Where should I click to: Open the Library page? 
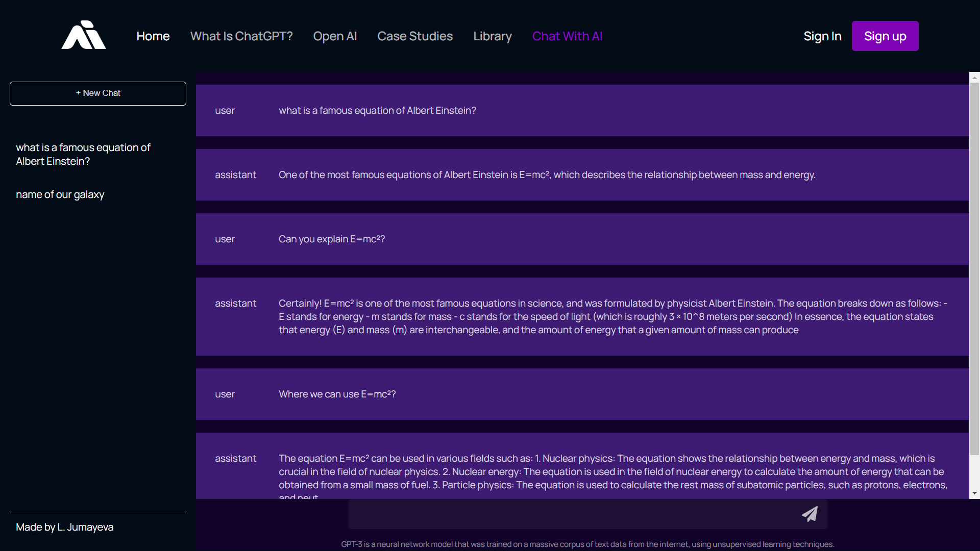[x=492, y=36]
